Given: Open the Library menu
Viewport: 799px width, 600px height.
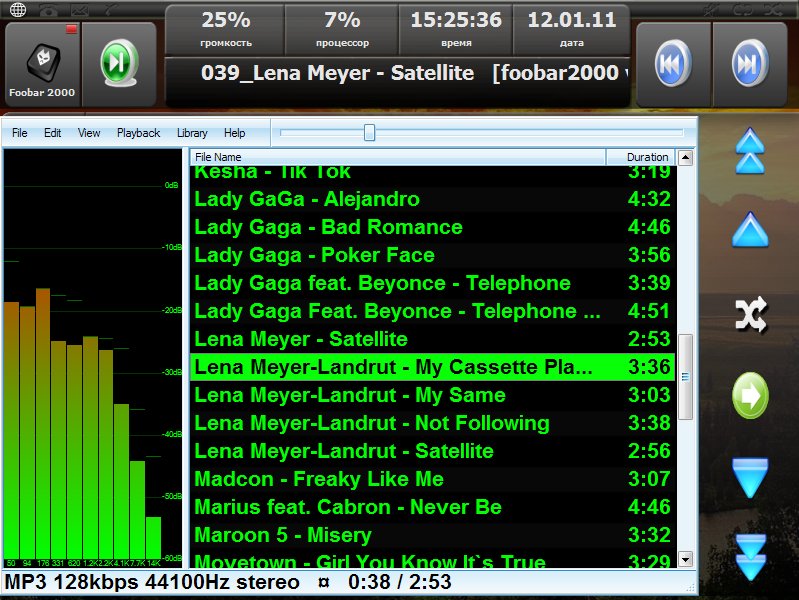Looking at the screenshot, I should point(192,133).
